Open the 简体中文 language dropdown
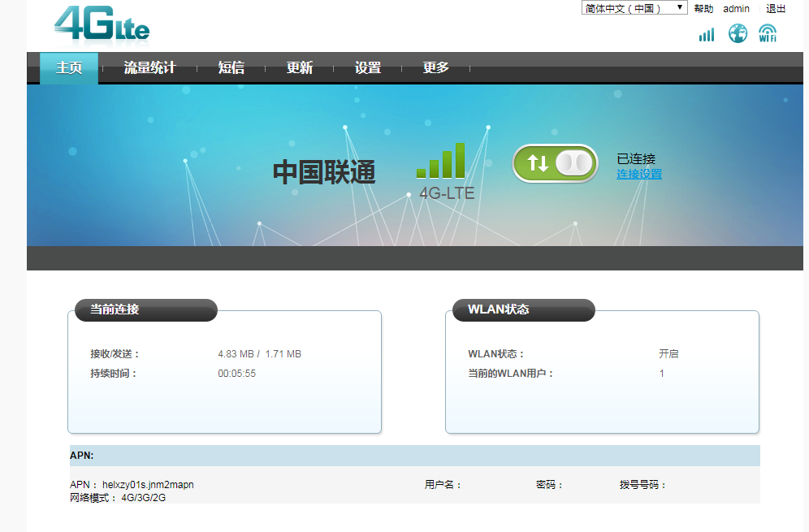This screenshot has width=809, height=532. 634,8
